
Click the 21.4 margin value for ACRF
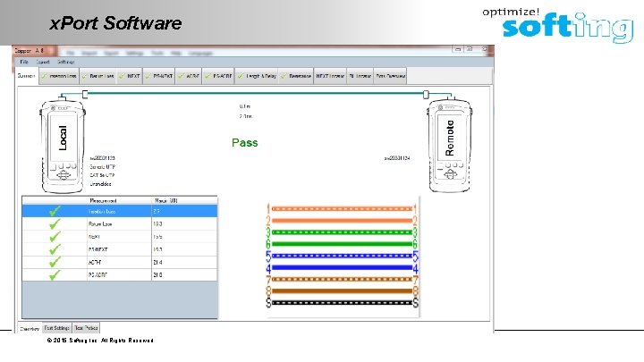[157, 262]
